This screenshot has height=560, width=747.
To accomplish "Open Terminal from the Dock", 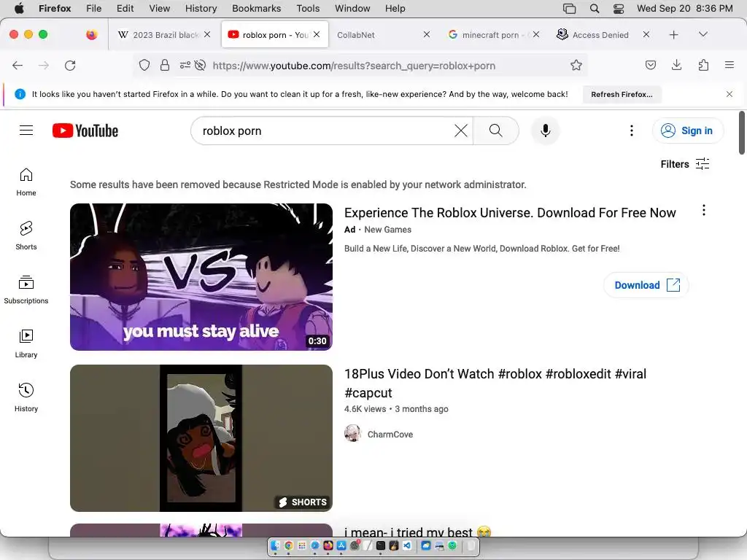I will [381, 545].
